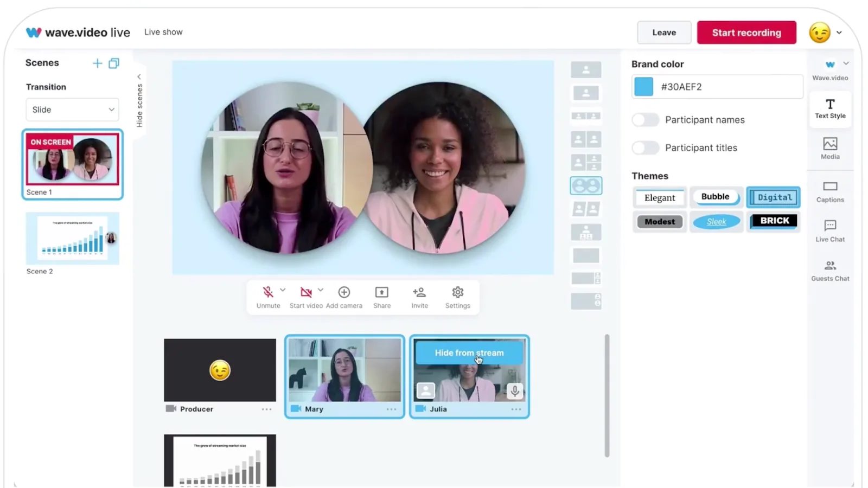This screenshot has height=488, width=868.
Task: Select the BRICK theme
Action: point(773,221)
